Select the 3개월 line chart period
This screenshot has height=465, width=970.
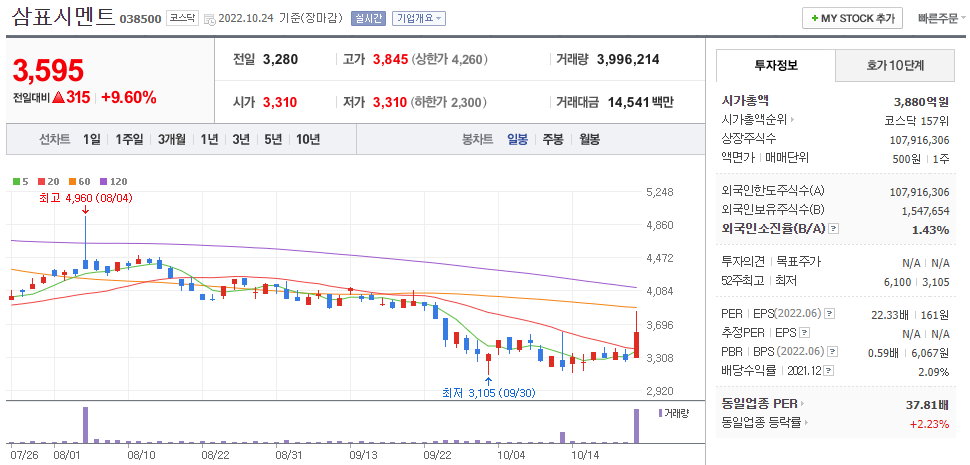[x=171, y=139]
